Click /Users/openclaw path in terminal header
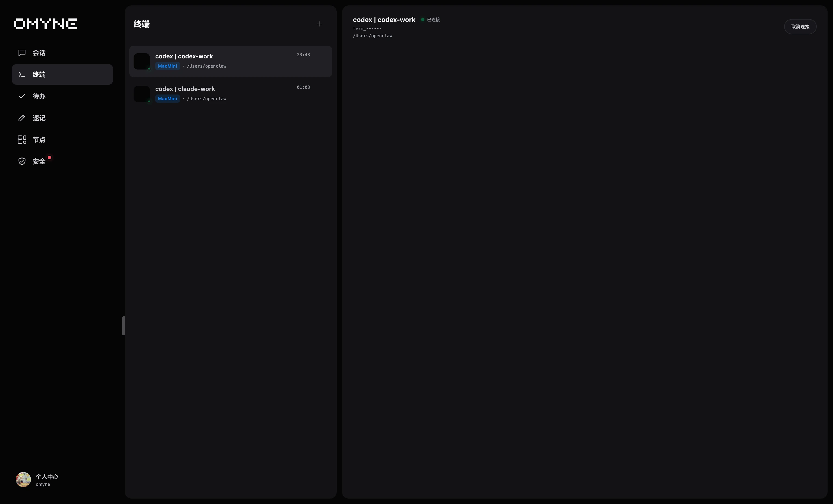This screenshot has height=504, width=833. point(373,36)
